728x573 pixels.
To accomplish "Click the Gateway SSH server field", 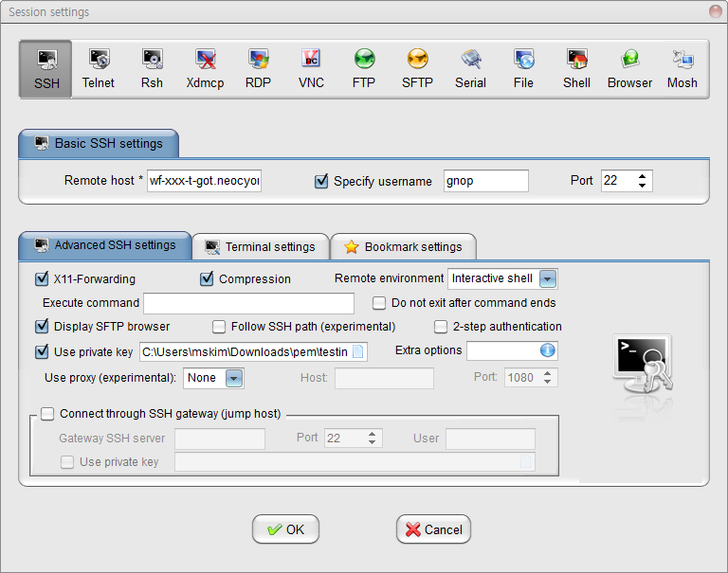I will [220, 439].
